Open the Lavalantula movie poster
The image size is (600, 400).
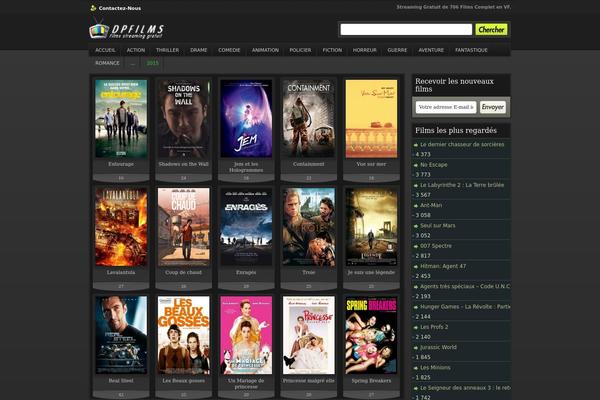pyautogui.click(x=121, y=227)
